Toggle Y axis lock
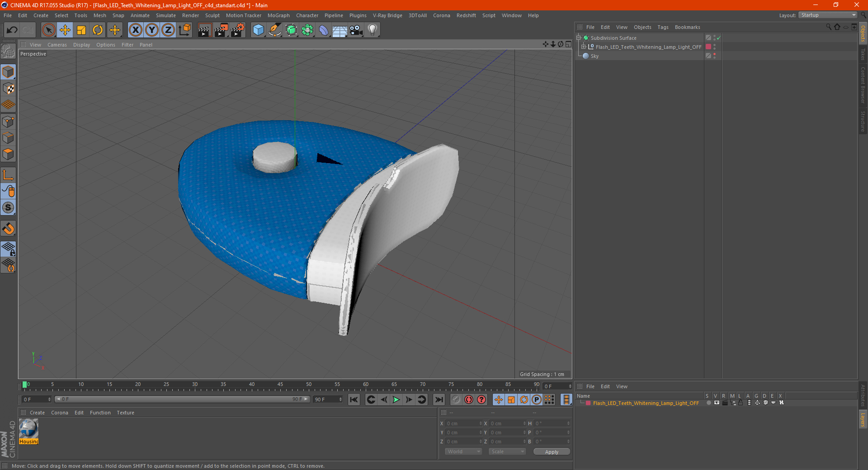The width and height of the screenshot is (868, 470). (x=152, y=30)
